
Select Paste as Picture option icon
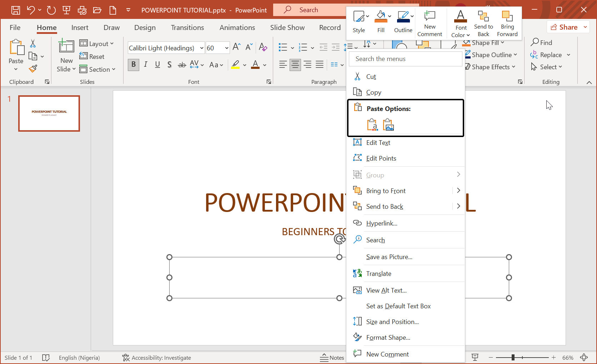(x=388, y=125)
